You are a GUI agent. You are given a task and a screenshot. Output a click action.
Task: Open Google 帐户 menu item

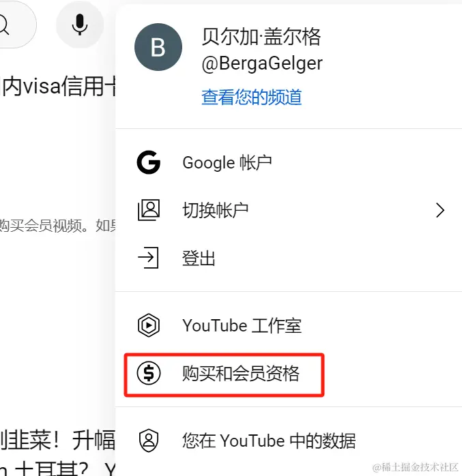tap(289, 162)
